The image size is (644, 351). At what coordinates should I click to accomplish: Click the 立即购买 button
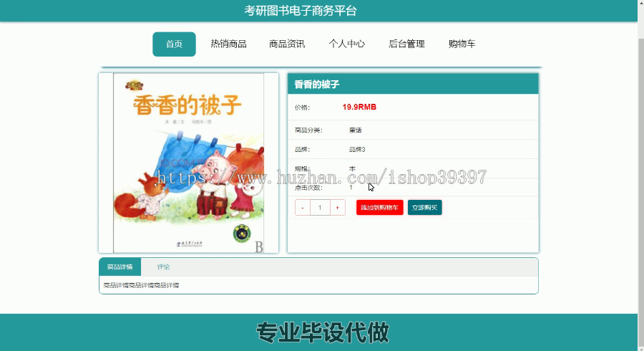coord(424,208)
